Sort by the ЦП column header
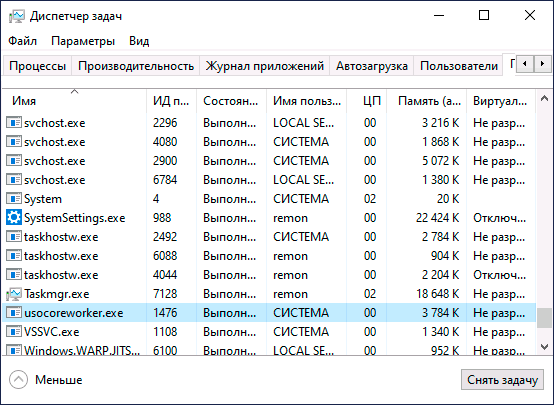This screenshot has width=554, height=405. tap(367, 101)
